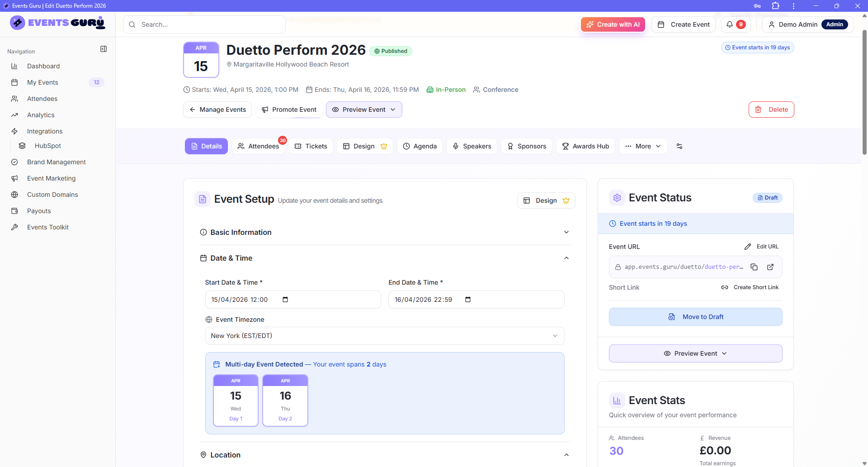Image resolution: width=868 pixels, height=467 pixels.
Task: Open the notifications bell
Action: coord(736,24)
